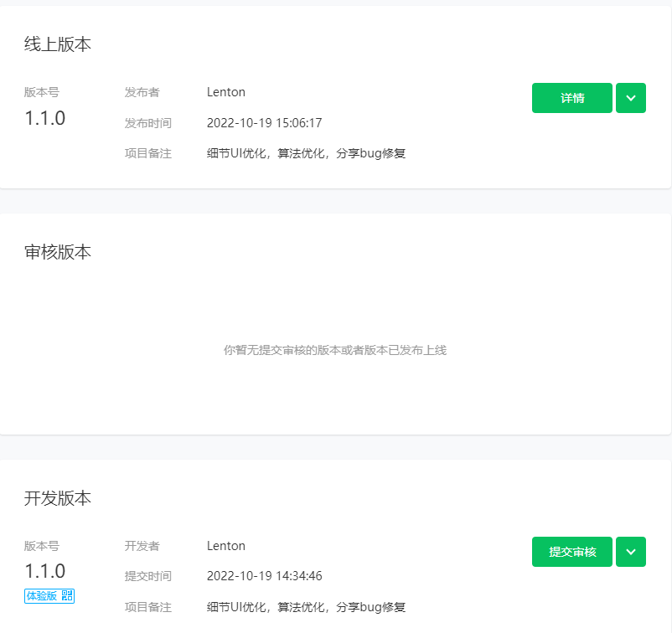Image resolution: width=672 pixels, height=633 pixels.
Task: Select the 审核版本 section heading
Action: pos(58,252)
